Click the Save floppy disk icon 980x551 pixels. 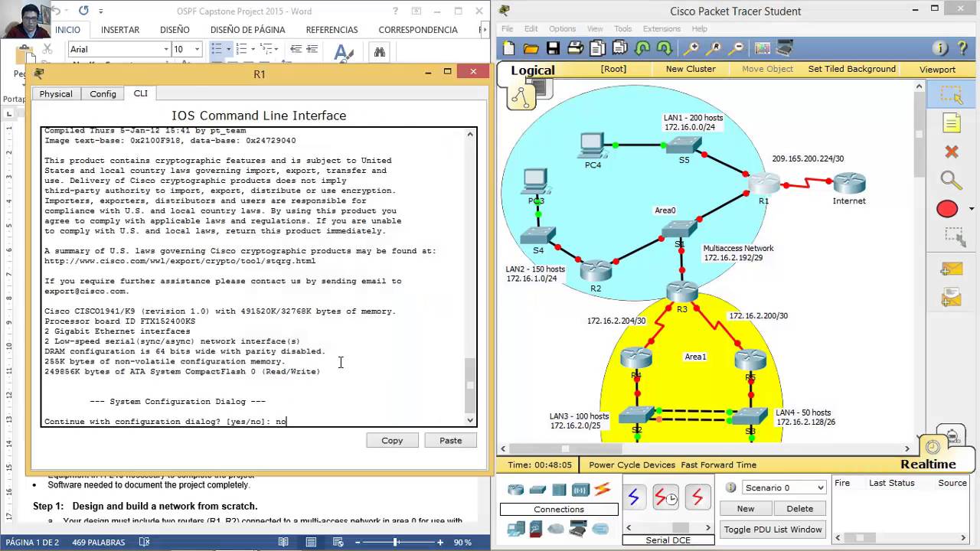click(x=553, y=48)
